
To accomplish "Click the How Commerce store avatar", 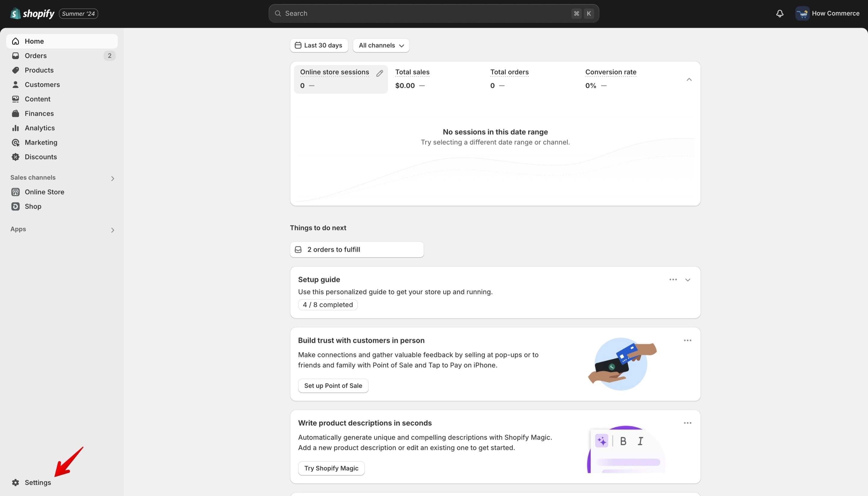I will pos(802,14).
